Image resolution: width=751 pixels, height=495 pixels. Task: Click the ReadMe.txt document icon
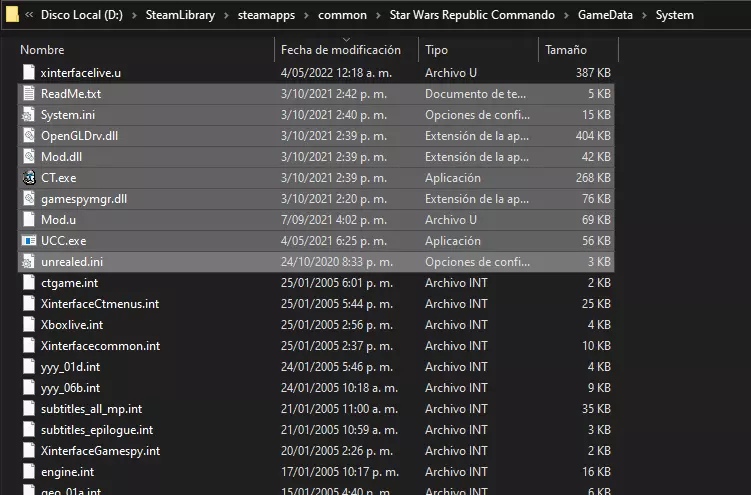click(29, 94)
